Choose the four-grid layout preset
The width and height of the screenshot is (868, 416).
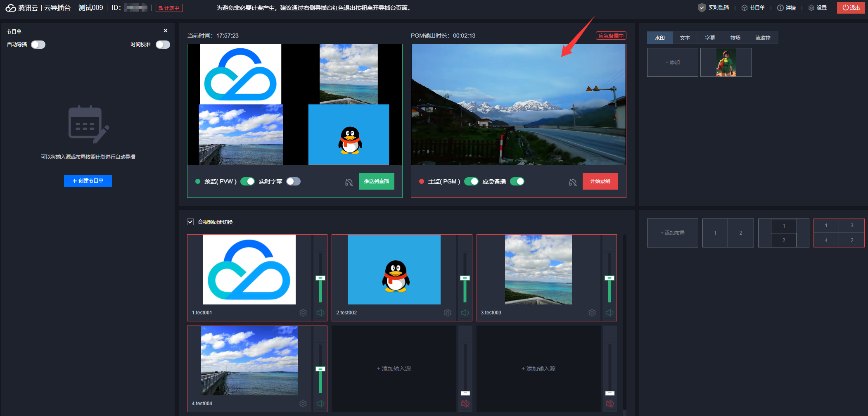pos(839,233)
